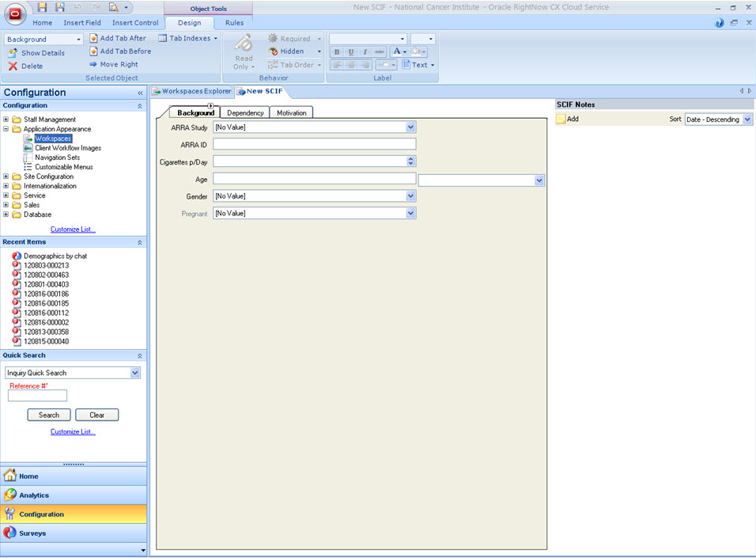Expand the Site Configuration folder
Viewport: 756px width, 558px height.
(x=6, y=177)
